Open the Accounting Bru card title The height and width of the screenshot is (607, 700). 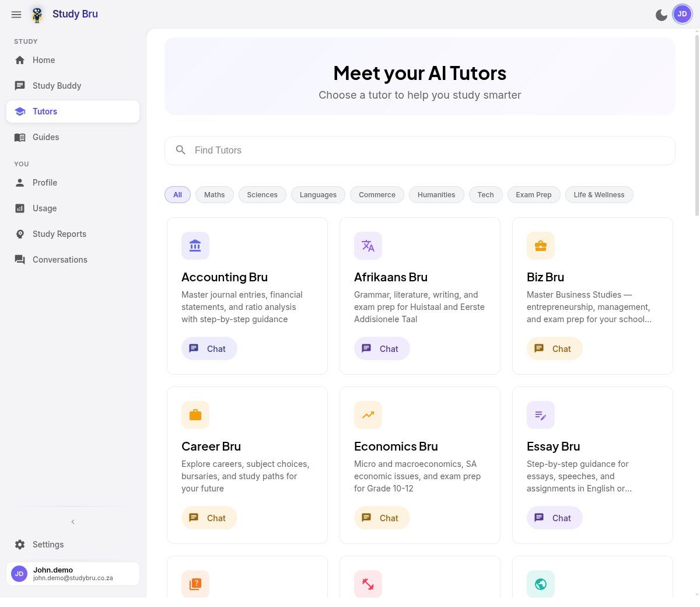[x=225, y=277]
